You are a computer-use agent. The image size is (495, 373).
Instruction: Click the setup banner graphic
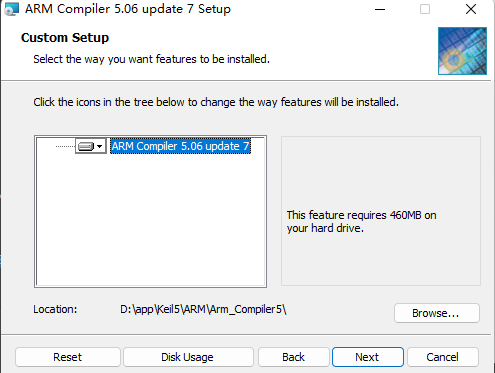pyautogui.click(x=462, y=51)
